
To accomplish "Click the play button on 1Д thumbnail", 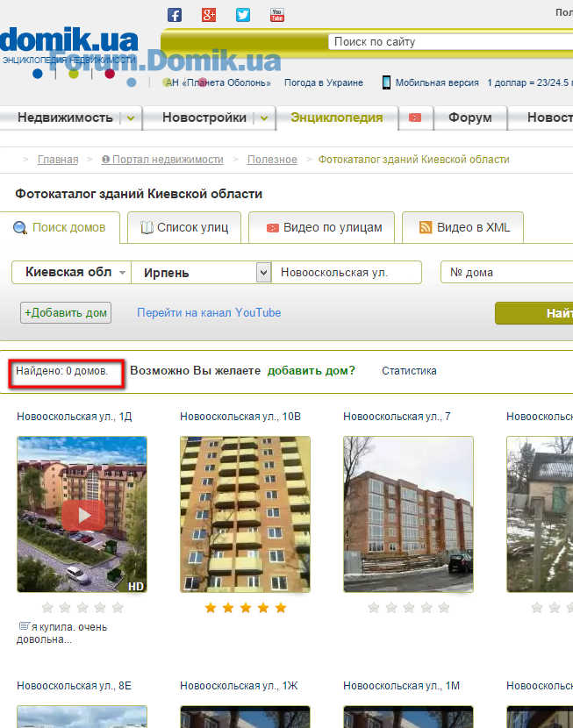I will pos(83,515).
